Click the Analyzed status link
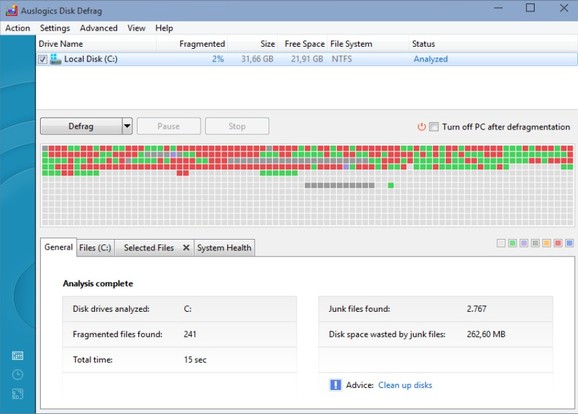This screenshot has width=578, height=414. 430,59
